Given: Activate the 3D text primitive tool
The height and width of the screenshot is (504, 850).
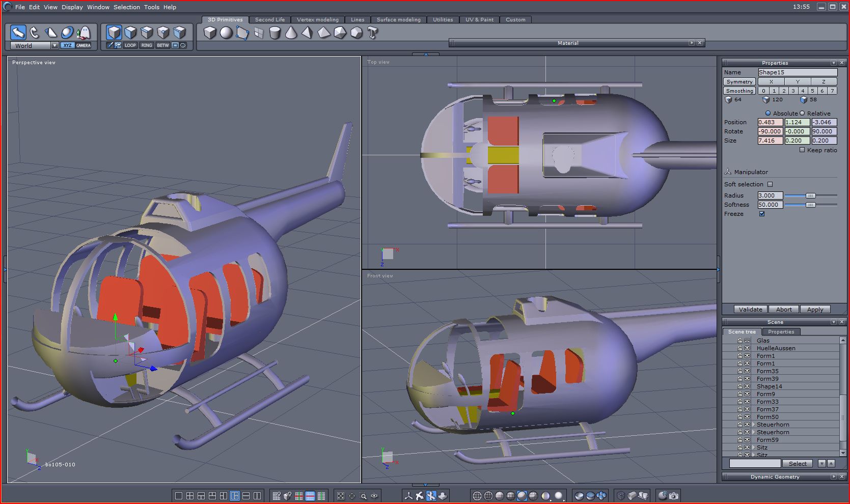Looking at the screenshot, I should click(x=373, y=33).
